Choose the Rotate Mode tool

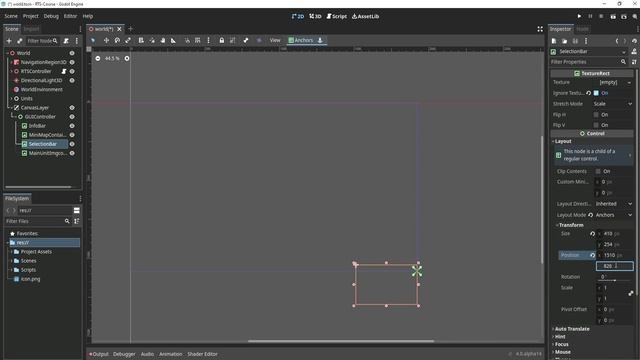point(117,40)
